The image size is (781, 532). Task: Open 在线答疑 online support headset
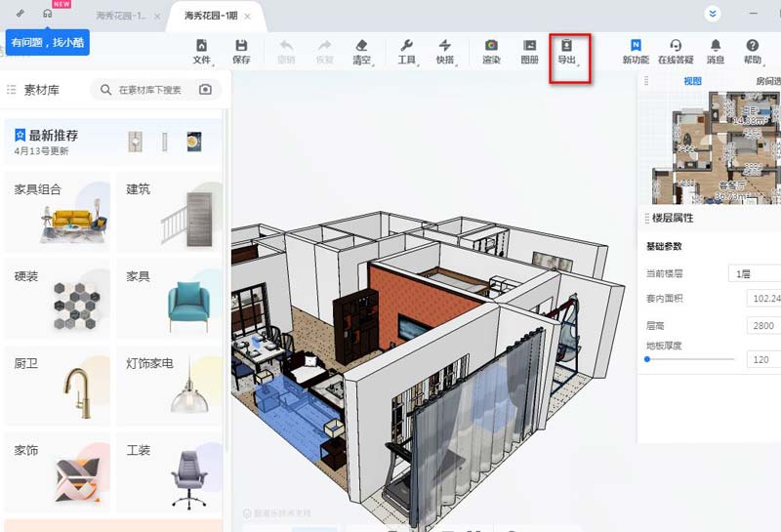[676, 52]
